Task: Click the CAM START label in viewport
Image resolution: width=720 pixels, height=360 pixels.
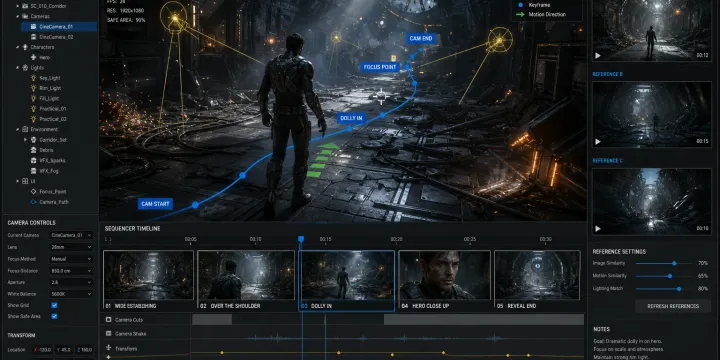Action: coord(156,204)
